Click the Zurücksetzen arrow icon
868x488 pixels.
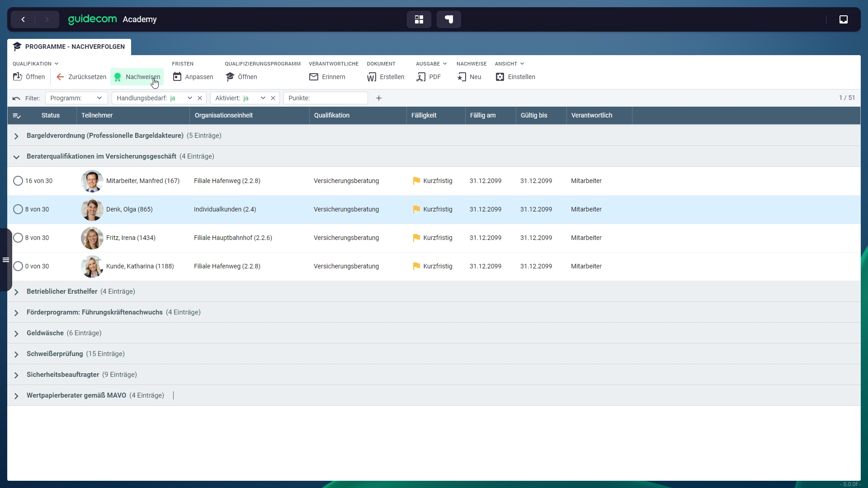coord(60,77)
